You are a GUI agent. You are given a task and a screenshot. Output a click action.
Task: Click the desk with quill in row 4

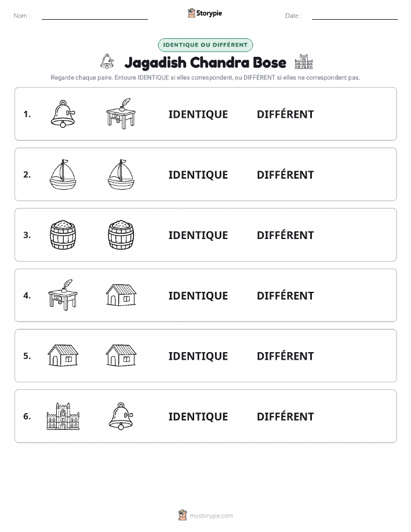pos(63,295)
